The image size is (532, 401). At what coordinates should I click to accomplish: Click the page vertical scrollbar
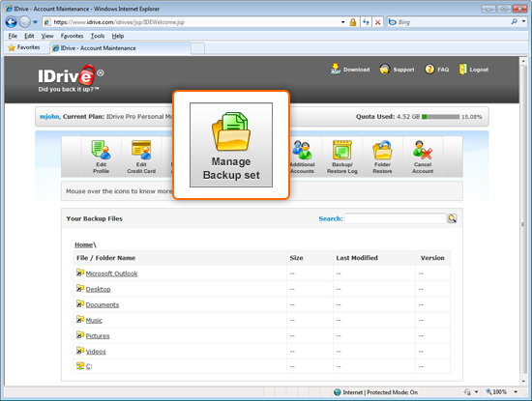pos(523,220)
